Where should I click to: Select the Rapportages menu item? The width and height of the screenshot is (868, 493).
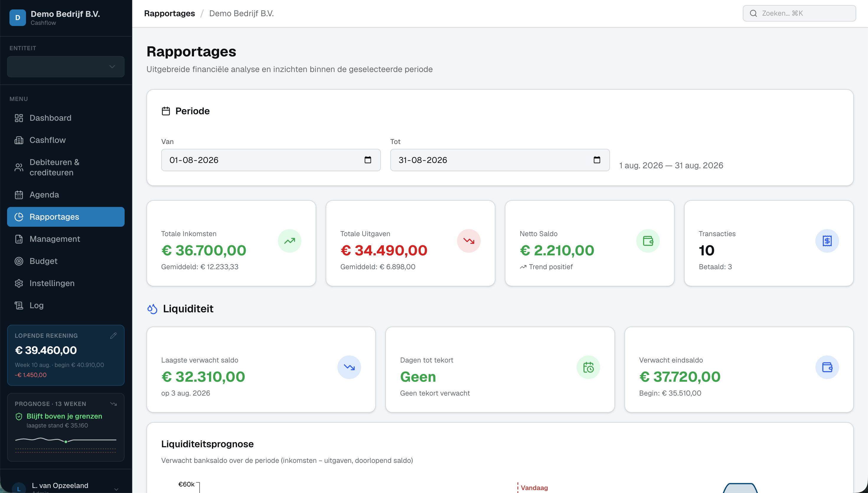[66, 217]
